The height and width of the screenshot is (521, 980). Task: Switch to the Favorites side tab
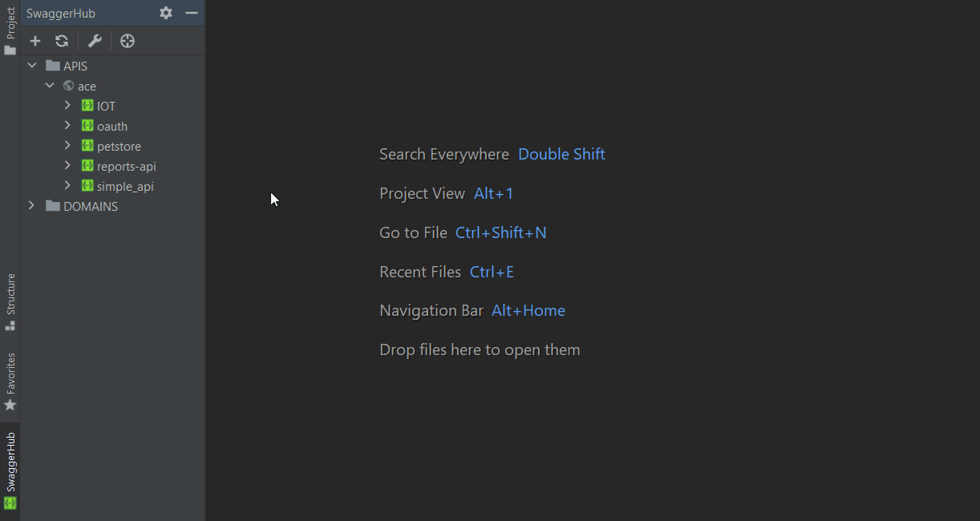pyautogui.click(x=10, y=382)
